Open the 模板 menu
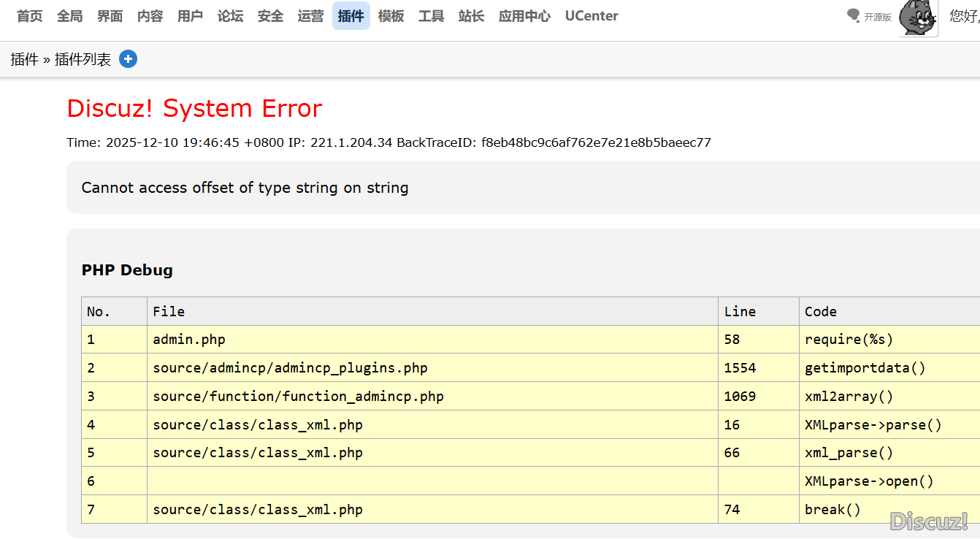The image size is (980, 539). pos(391,16)
